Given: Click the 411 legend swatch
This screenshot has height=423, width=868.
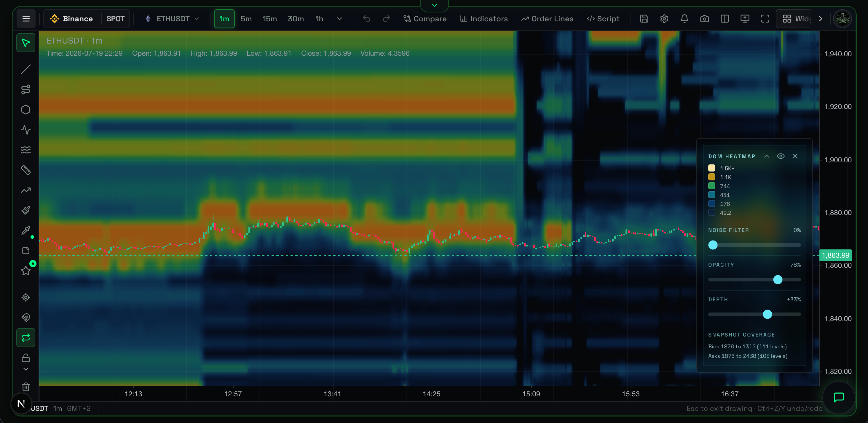Looking at the screenshot, I should (712, 195).
